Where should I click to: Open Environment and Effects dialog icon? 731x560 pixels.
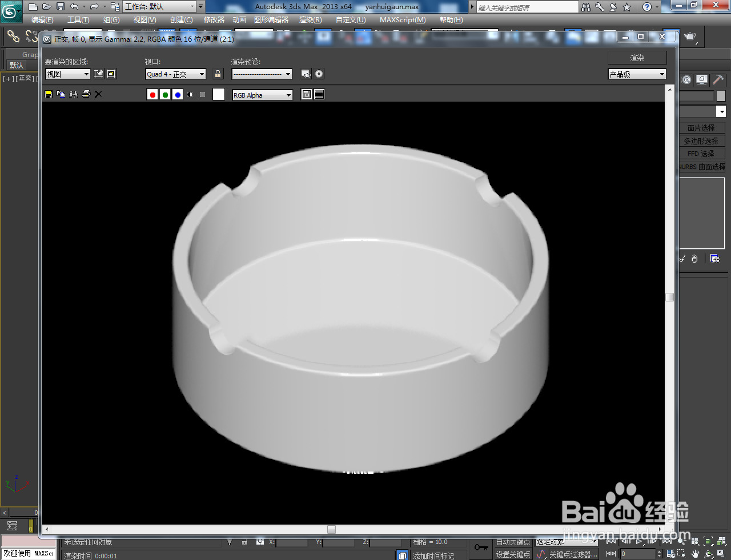[319, 74]
